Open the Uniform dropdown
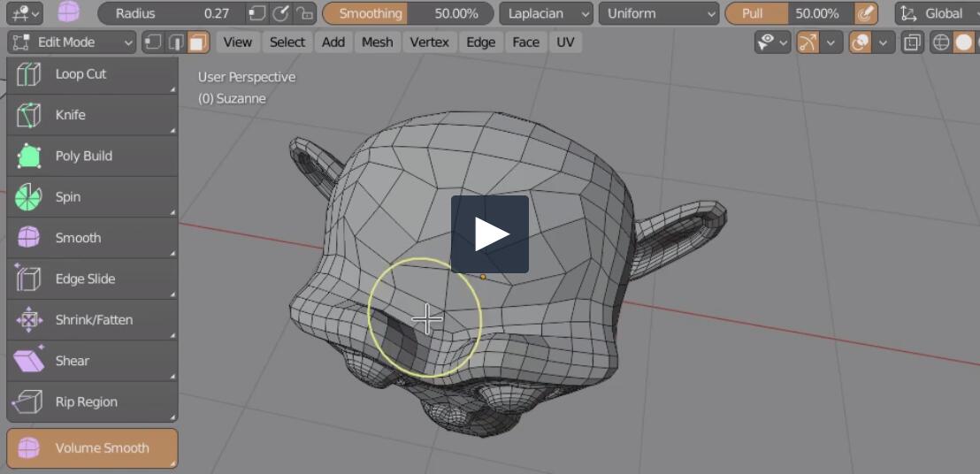 pyautogui.click(x=659, y=13)
